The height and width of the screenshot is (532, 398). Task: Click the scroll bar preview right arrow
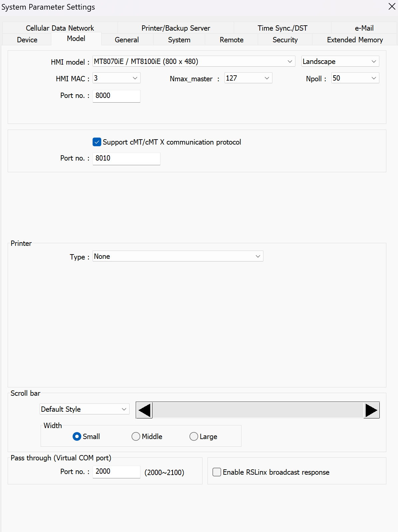(x=371, y=410)
